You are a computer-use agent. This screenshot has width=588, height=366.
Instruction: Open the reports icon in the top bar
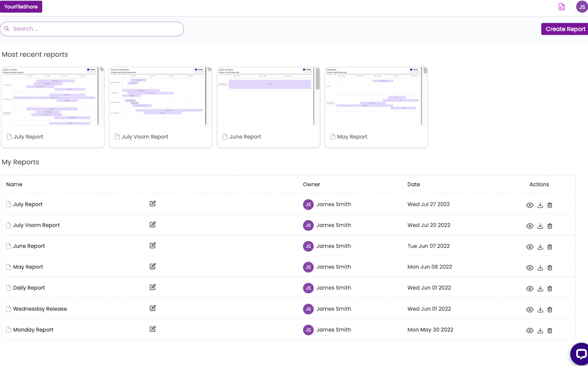tap(561, 7)
